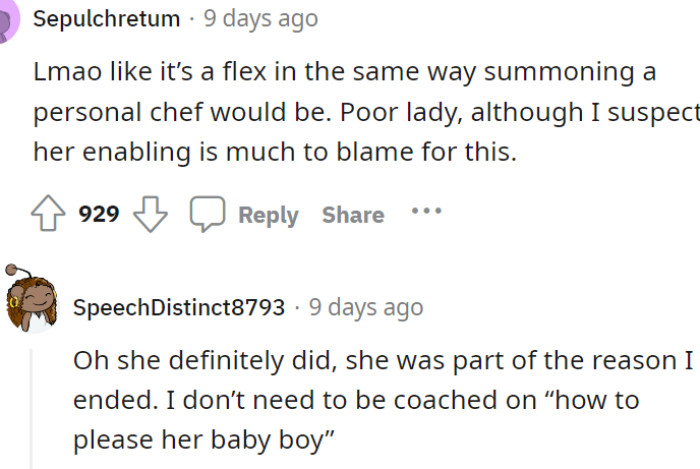Click the speech bubble reply icon

(x=207, y=214)
